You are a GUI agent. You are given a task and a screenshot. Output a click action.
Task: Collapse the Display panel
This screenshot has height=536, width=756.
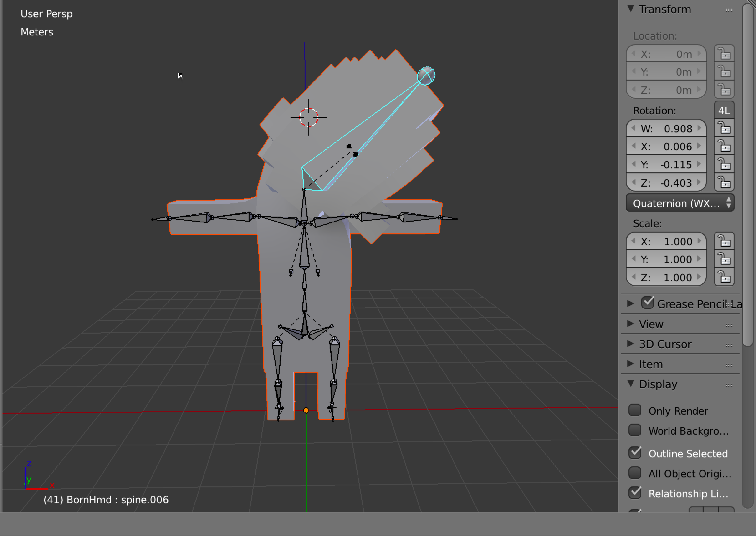pos(631,384)
